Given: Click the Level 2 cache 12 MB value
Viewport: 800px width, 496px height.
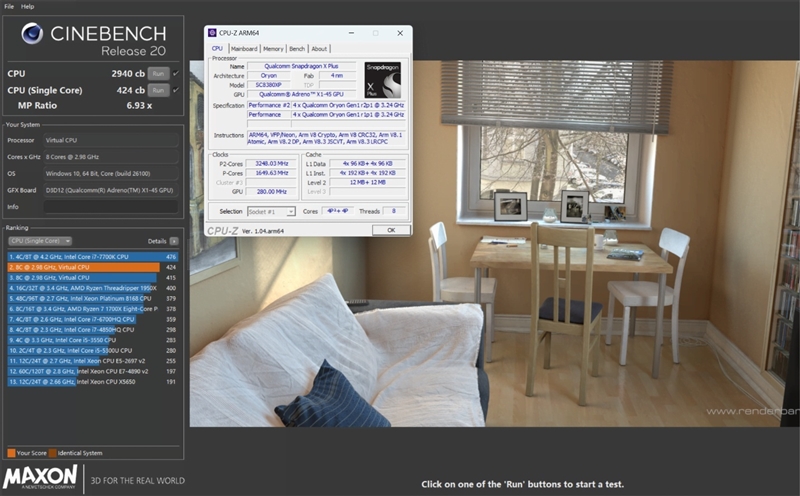Looking at the screenshot, I should (367, 182).
